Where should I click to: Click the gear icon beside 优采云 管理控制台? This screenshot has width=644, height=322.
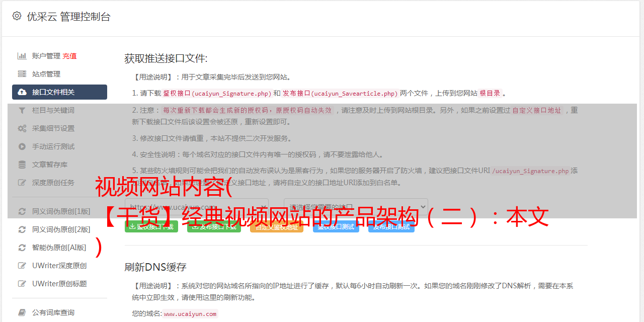17,16
